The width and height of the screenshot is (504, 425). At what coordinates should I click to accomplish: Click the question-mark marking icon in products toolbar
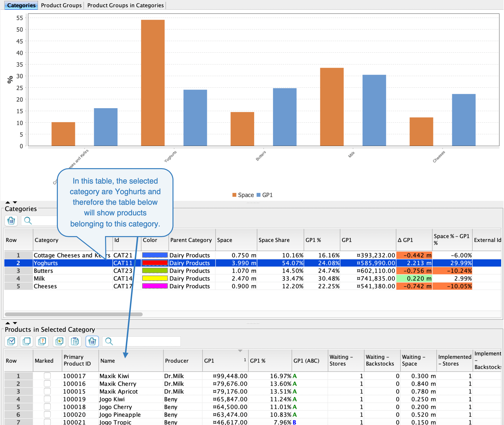42,341
